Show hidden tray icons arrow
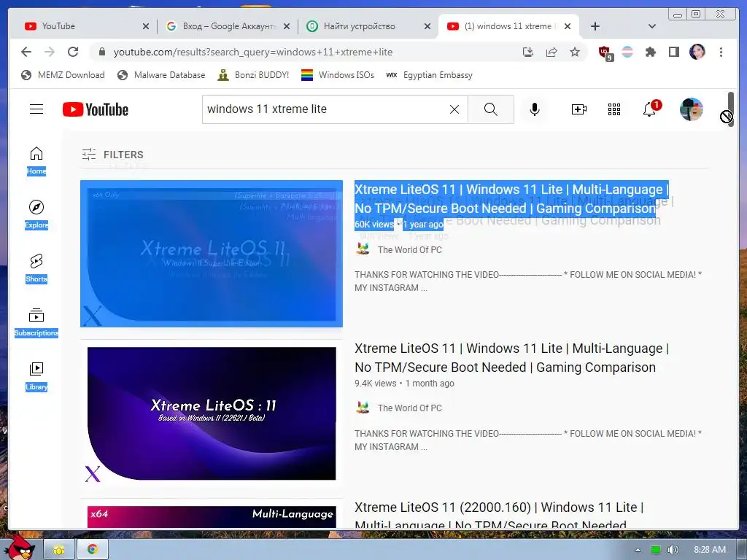747x560 pixels. [638, 550]
